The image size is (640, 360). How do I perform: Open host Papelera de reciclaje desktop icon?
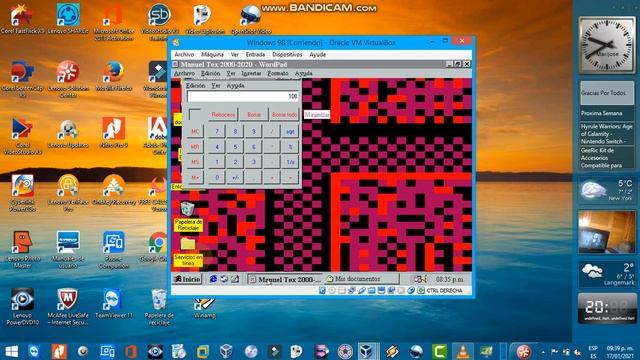coord(159,307)
